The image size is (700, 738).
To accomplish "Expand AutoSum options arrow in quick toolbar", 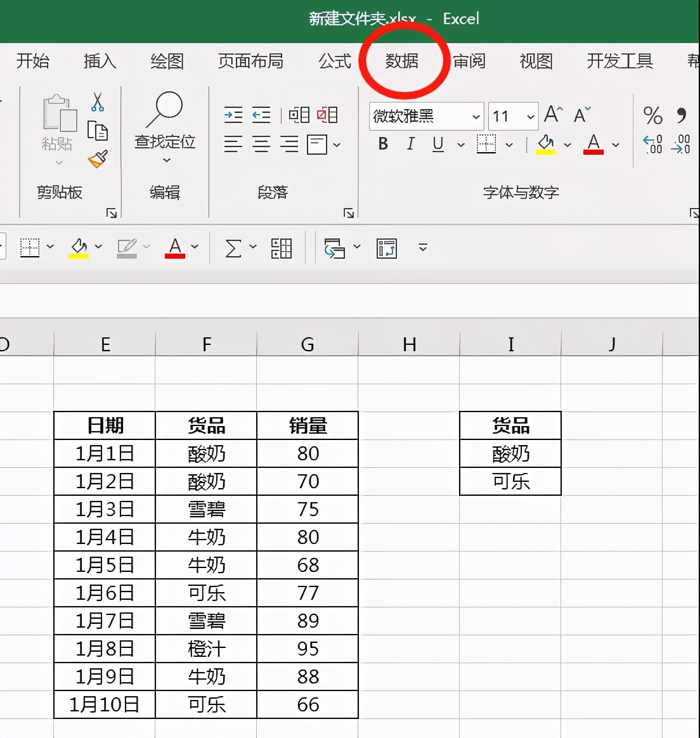I will pos(253,246).
